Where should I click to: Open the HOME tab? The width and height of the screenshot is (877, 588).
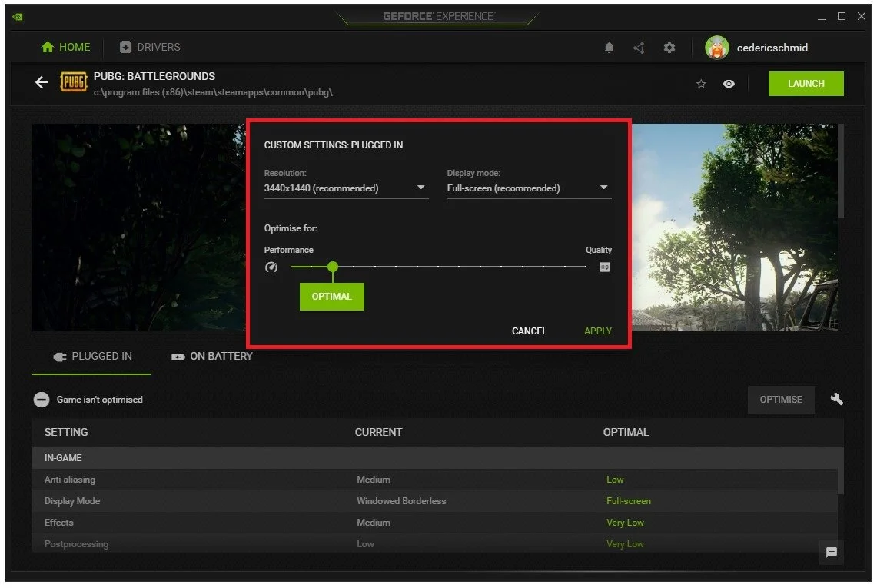coord(66,47)
